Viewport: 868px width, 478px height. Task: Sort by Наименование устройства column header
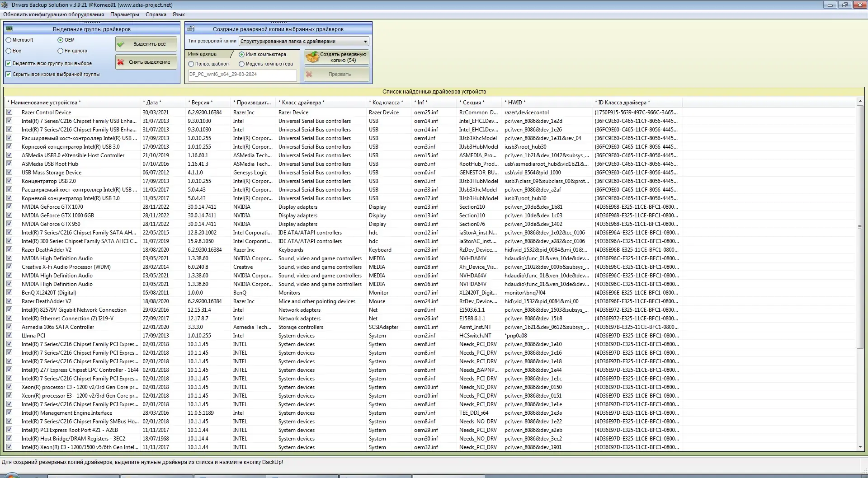tap(72, 103)
